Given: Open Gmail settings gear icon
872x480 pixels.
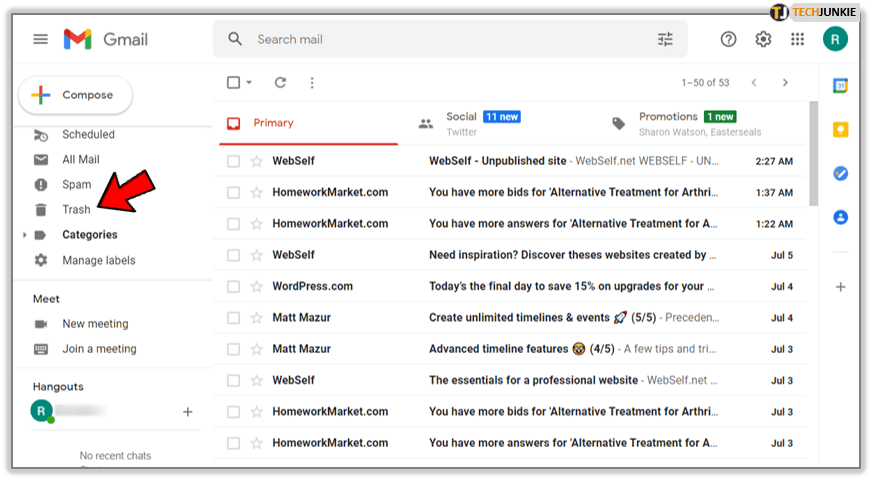Looking at the screenshot, I should coord(763,39).
